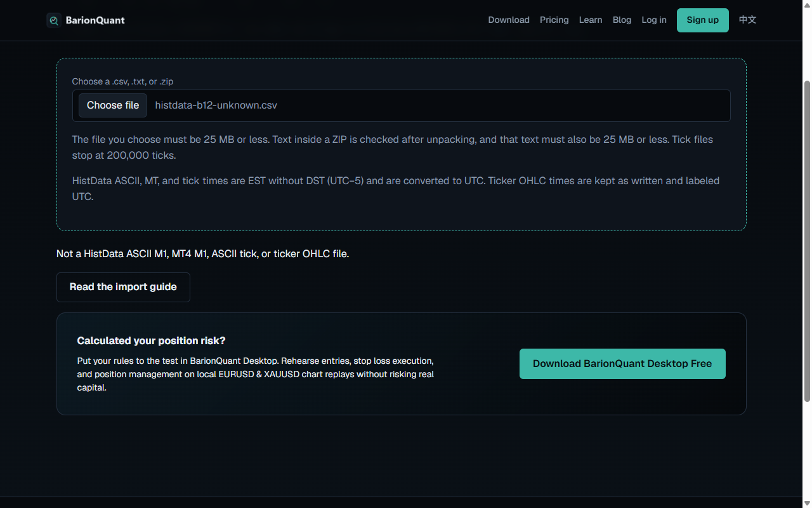Click the Choose file button
812x508 pixels.
[x=113, y=105]
